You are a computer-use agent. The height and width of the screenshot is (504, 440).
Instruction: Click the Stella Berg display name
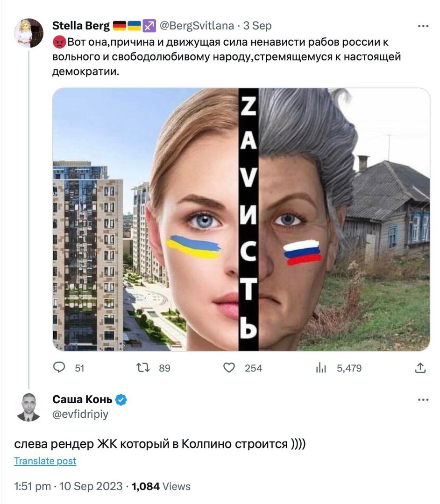81,26
